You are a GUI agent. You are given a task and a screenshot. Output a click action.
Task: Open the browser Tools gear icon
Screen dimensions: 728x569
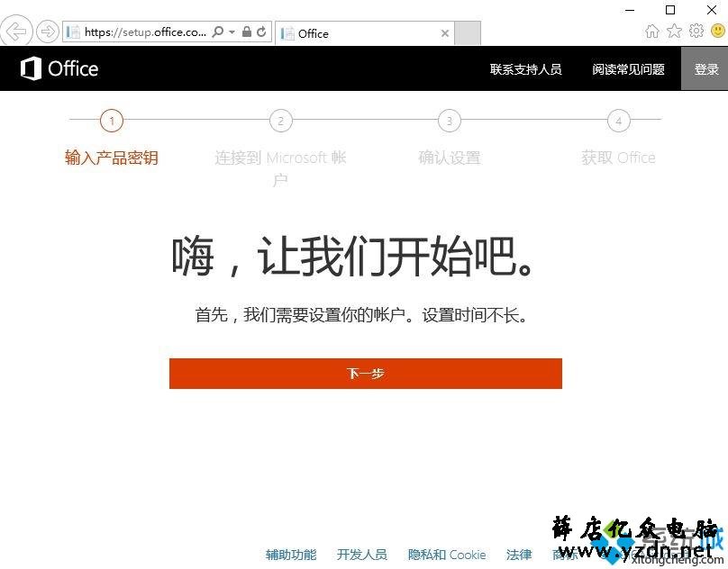coord(696,32)
